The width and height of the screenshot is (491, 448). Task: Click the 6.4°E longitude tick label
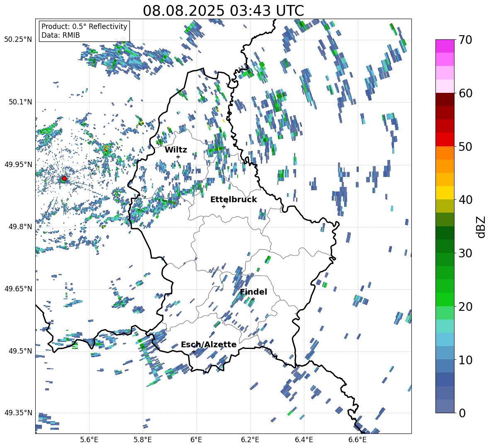click(x=304, y=440)
